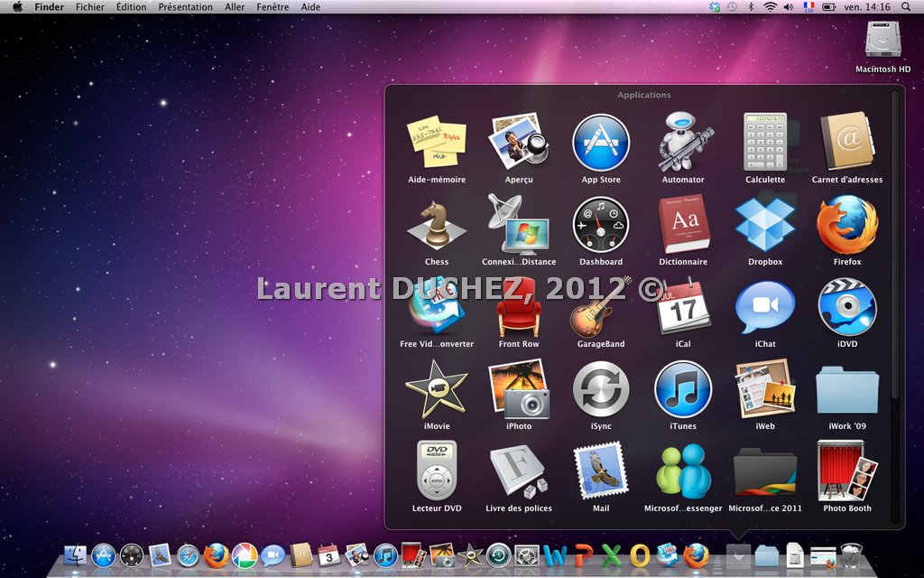The width and height of the screenshot is (924, 578).
Task: Open the Aller menu
Action: click(x=235, y=7)
